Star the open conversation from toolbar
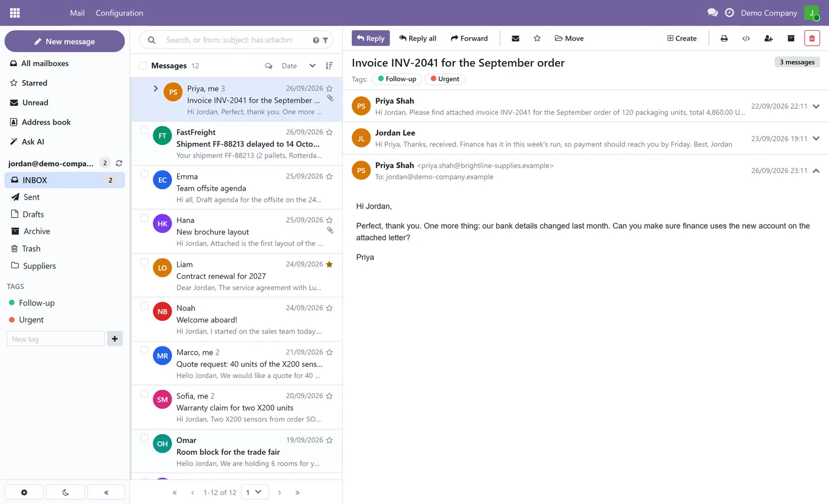This screenshot has width=829, height=504. tap(537, 38)
